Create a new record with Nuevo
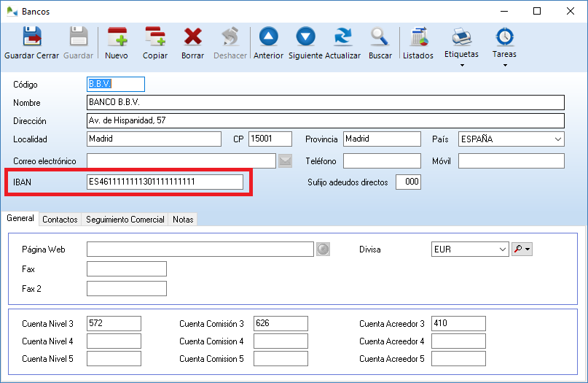The image size is (588, 383). pos(117,38)
